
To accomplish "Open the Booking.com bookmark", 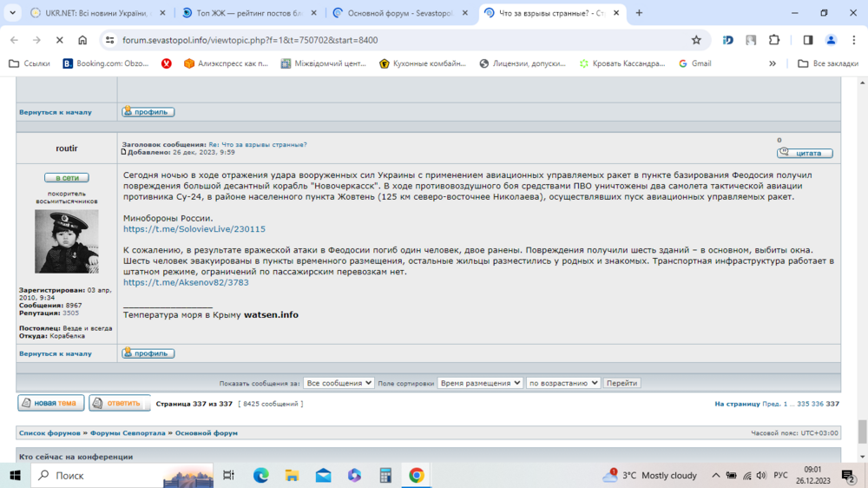I will click(106, 63).
